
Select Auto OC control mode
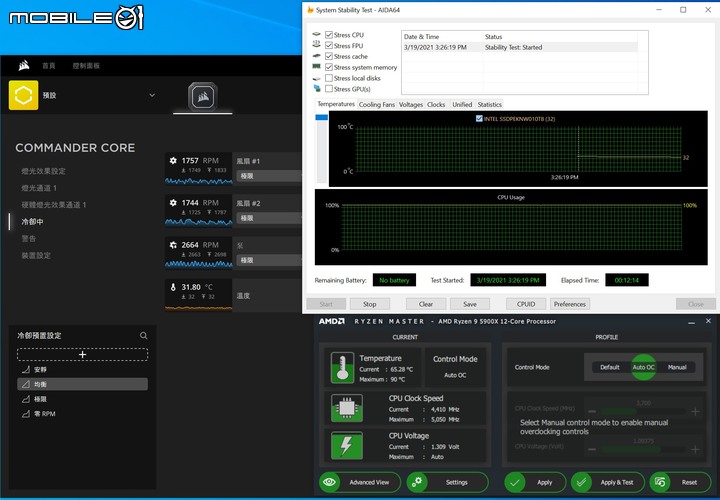pyautogui.click(x=643, y=367)
